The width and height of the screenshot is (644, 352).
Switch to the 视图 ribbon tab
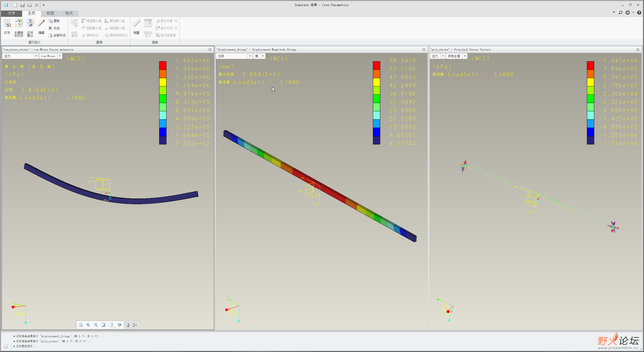click(x=50, y=13)
